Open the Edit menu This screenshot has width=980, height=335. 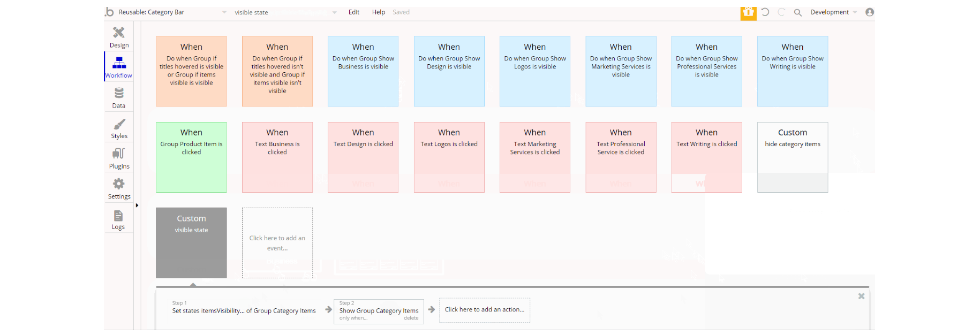354,12
